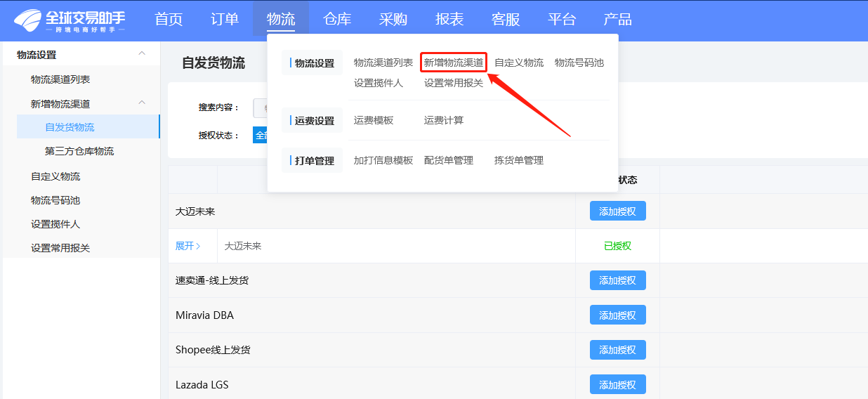Click 添加授权 for 速卖通-线上发货
The image size is (868, 399).
[617, 280]
